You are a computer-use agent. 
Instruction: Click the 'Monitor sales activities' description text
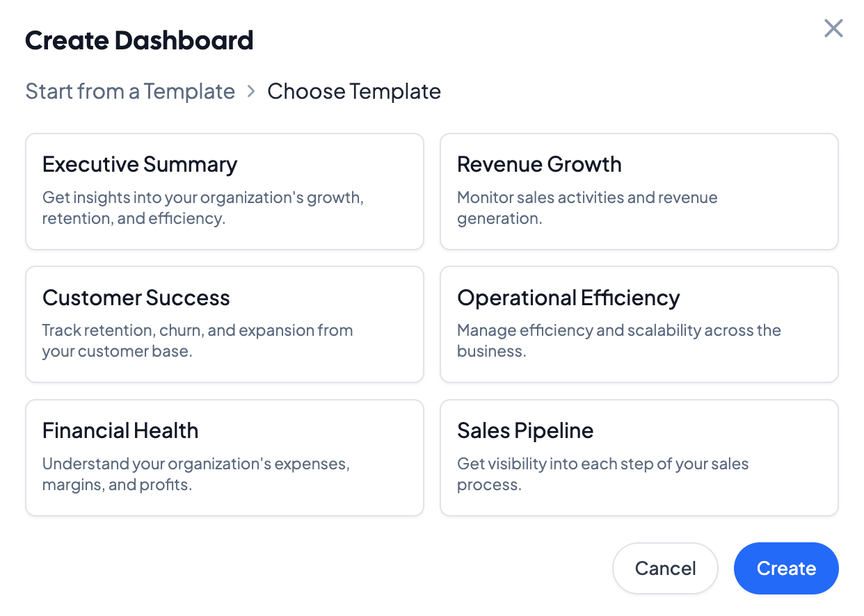tap(586, 208)
